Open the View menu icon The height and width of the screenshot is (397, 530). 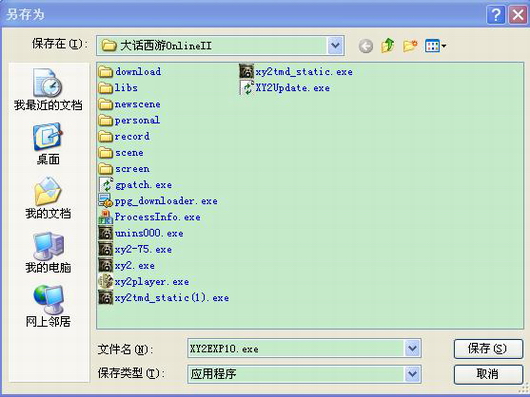point(435,46)
